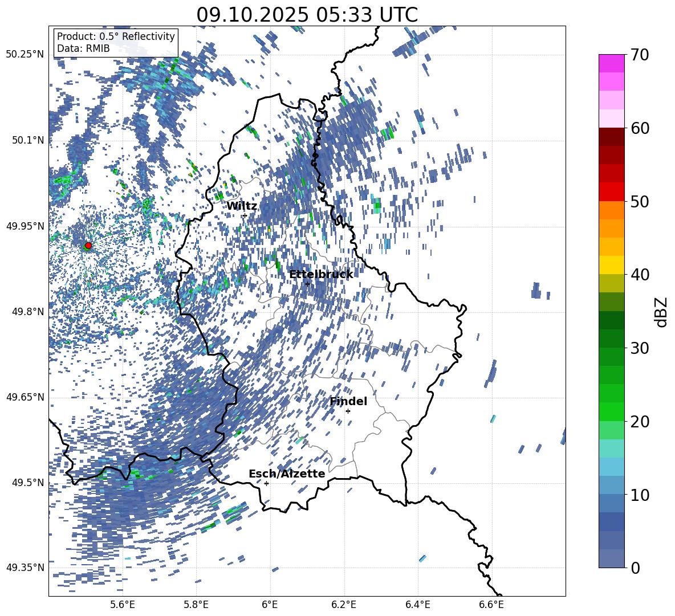675x616 pixels.
Task: Click the 49.95°N latitude label
Action: click(25, 226)
